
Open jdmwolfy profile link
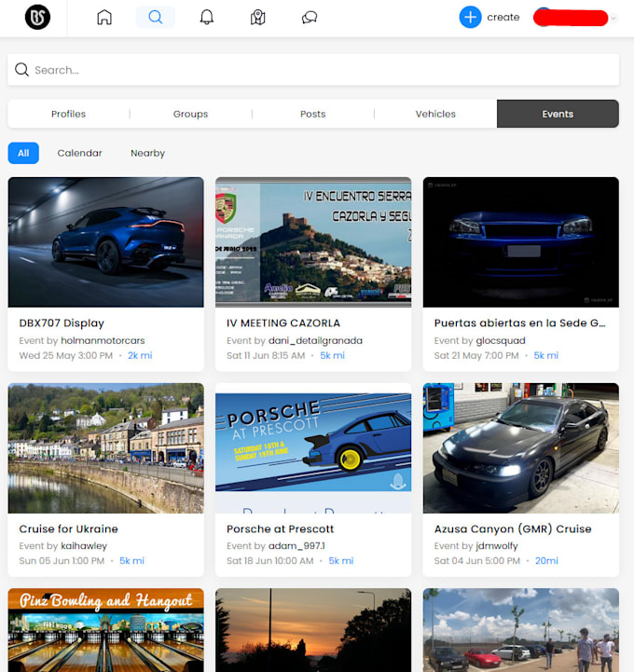click(497, 546)
